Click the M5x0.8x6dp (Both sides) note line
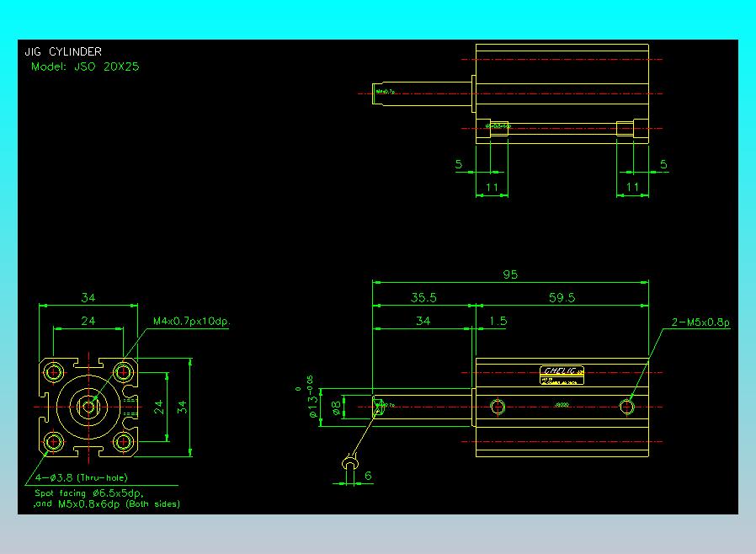The height and width of the screenshot is (554, 756). pyautogui.click(x=119, y=504)
